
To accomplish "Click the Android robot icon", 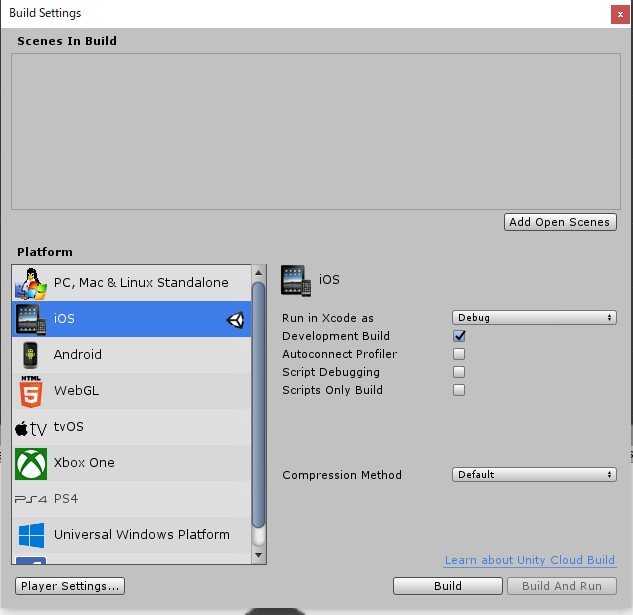I will 30,355.
